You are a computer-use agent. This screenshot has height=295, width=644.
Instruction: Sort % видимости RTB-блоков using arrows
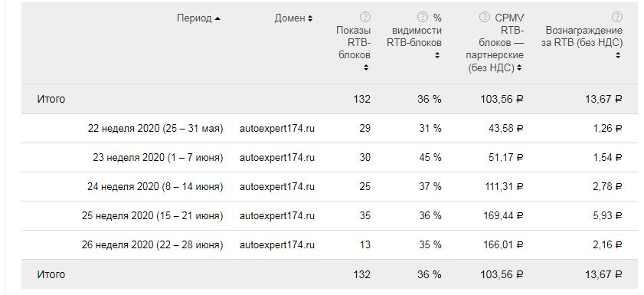tap(437, 55)
